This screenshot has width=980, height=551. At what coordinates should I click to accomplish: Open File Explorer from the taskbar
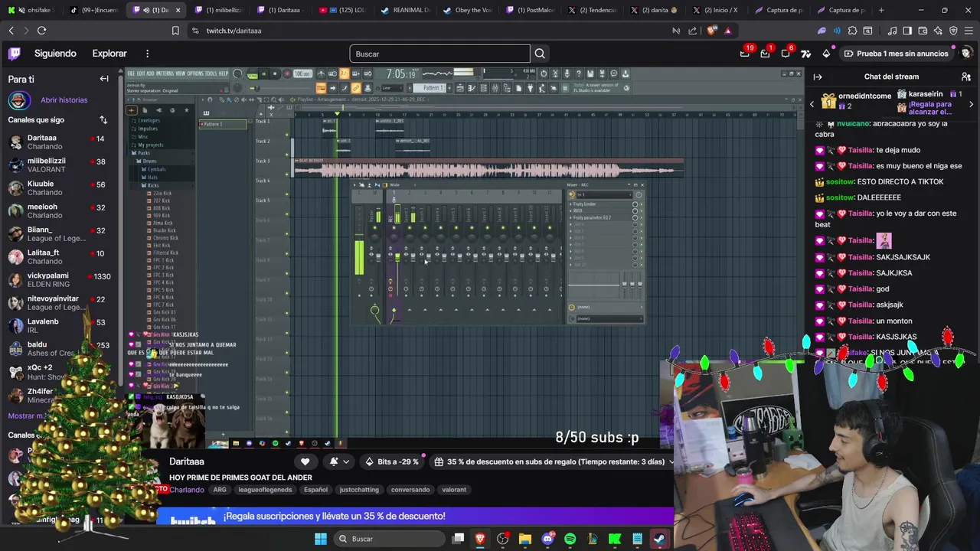pos(525,539)
